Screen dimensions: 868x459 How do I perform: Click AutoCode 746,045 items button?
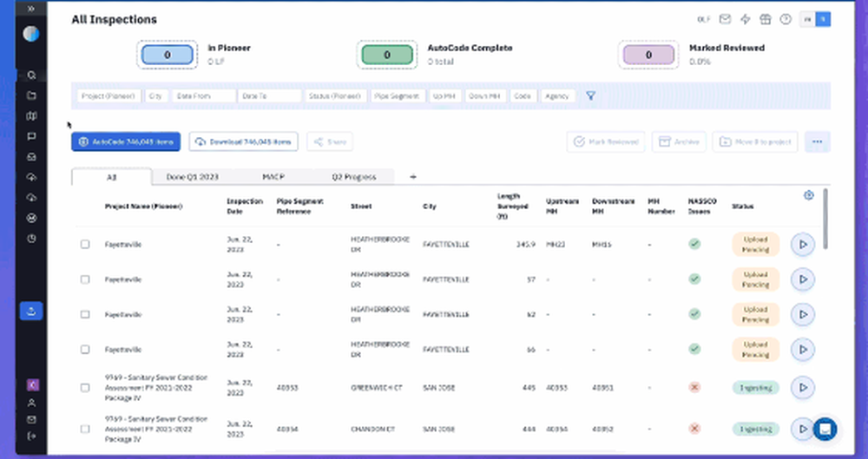tap(126, 141)
